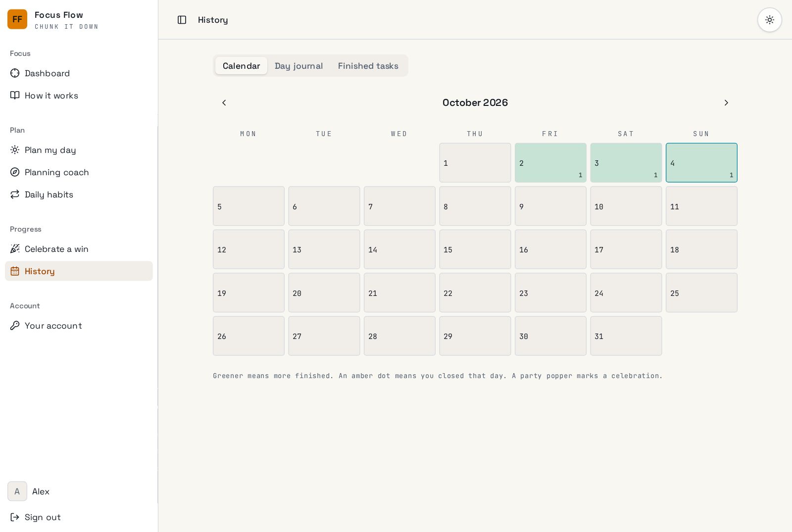
Task: Go to next month chevron
Action: tap(726, 102)
